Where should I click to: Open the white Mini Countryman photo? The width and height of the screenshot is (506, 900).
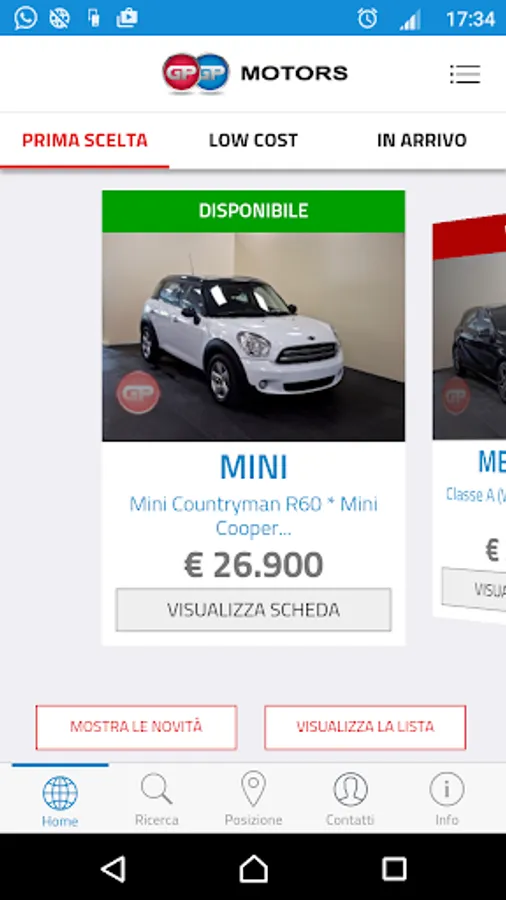(x=254, y=337)
